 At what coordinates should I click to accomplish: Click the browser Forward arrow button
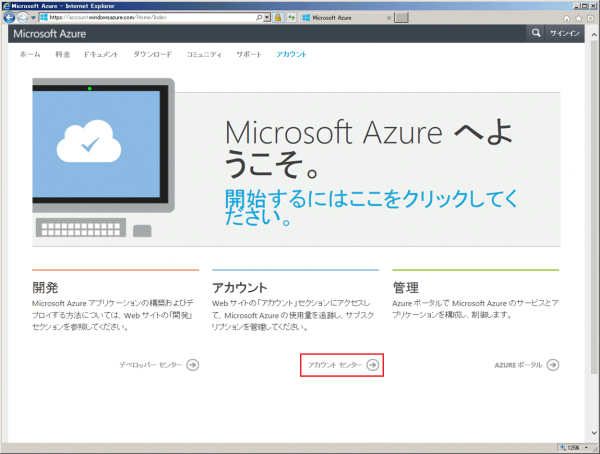[23, 18]
